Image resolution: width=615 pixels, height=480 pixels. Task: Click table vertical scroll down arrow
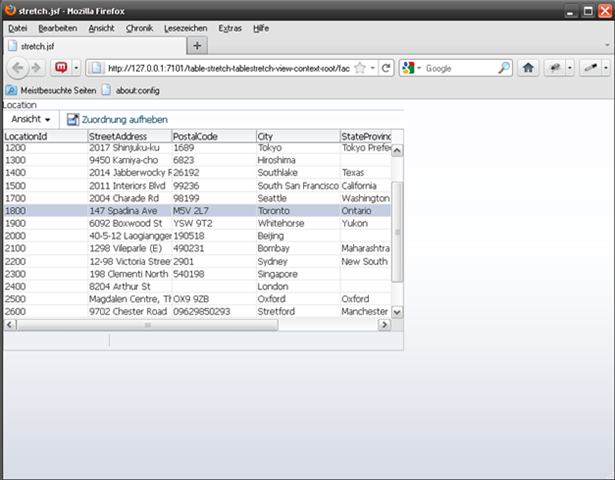(x=397, y=312)
